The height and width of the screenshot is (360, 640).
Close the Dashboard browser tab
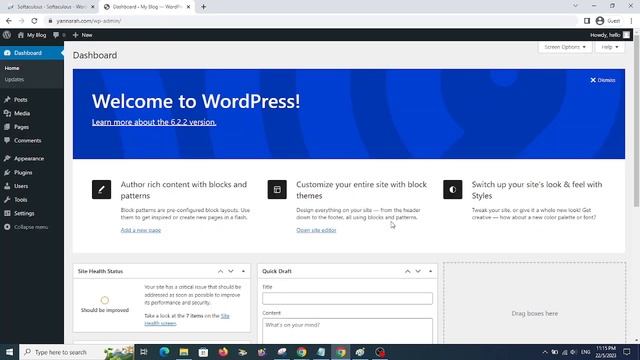[188, 7]
